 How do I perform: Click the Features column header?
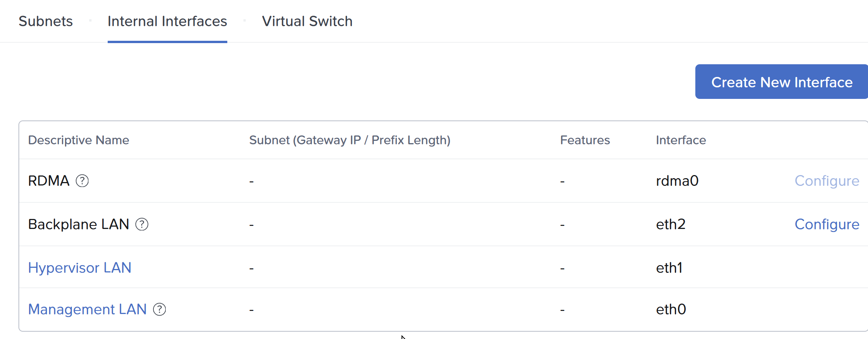coord(585,140)
